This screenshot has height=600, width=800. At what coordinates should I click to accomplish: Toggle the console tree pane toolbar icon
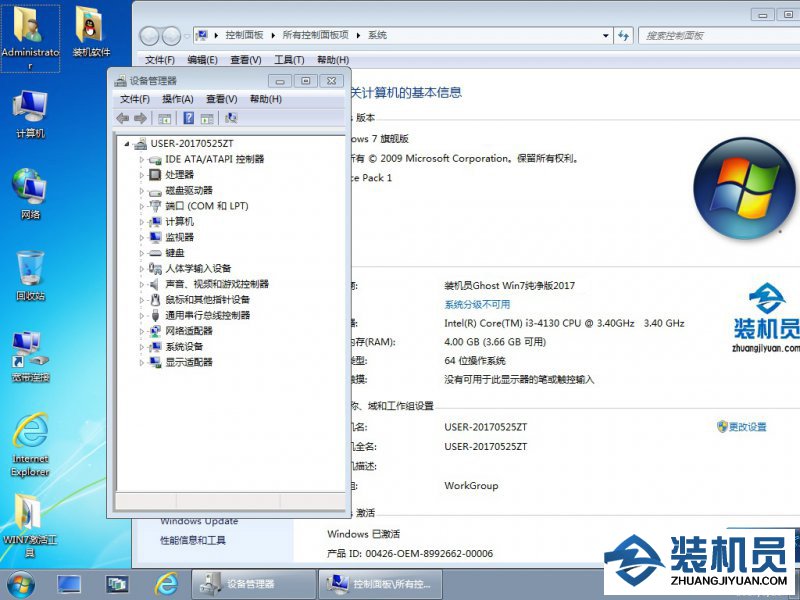[x=164, y=118]
